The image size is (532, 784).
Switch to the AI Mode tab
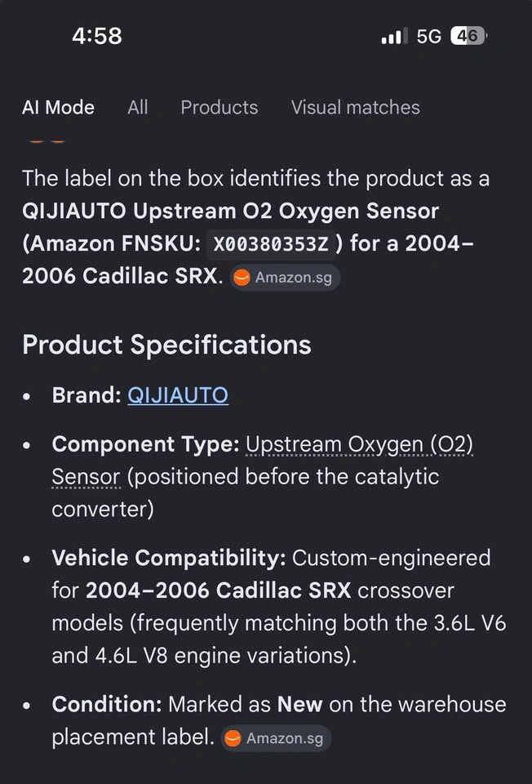pyautogui.click(x=58, y=108)
